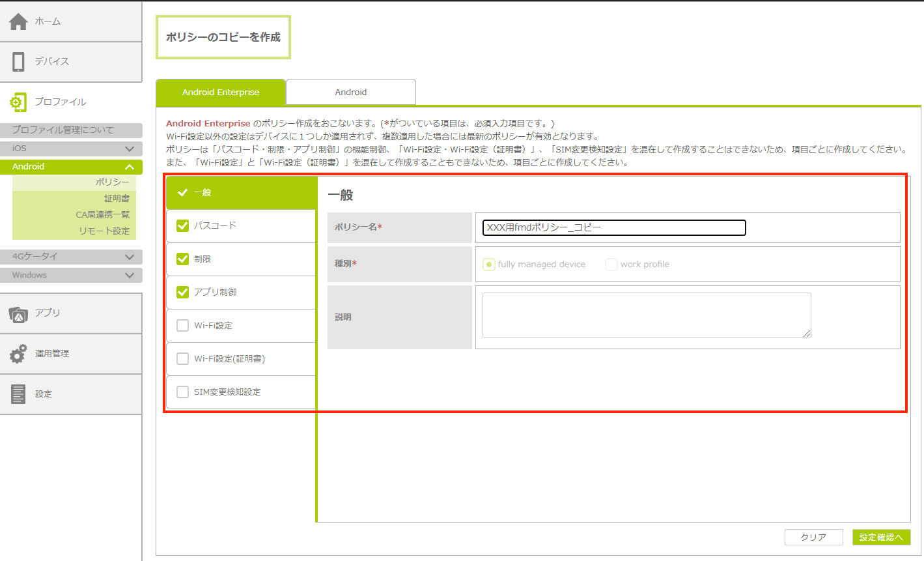Open Devices via the phone icon
The image size is (924, 561).
pyautogui.click(x=18, y=62)
